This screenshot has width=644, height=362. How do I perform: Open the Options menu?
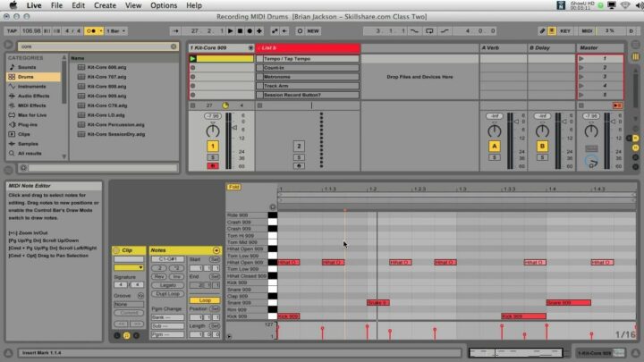(x=164, y=5)
